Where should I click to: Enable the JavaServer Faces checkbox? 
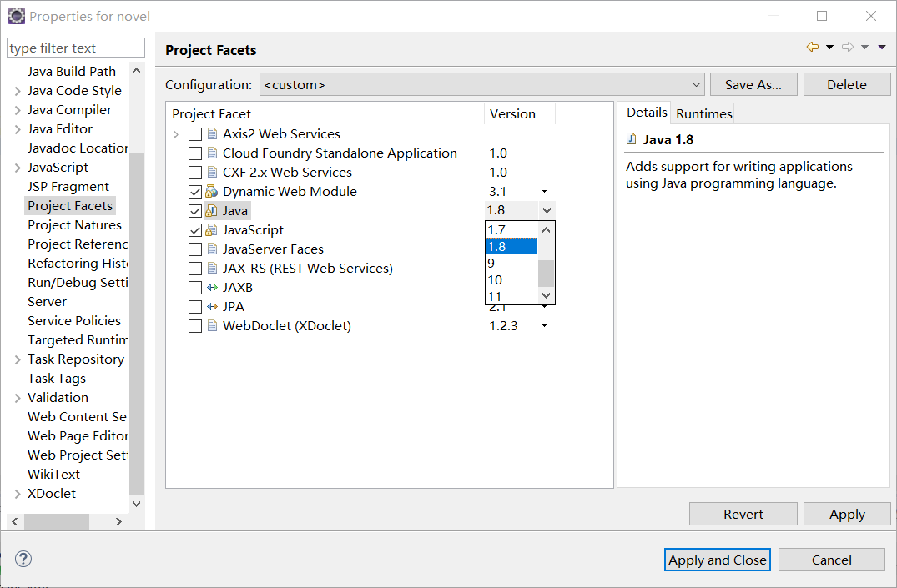tap(195, 249)
